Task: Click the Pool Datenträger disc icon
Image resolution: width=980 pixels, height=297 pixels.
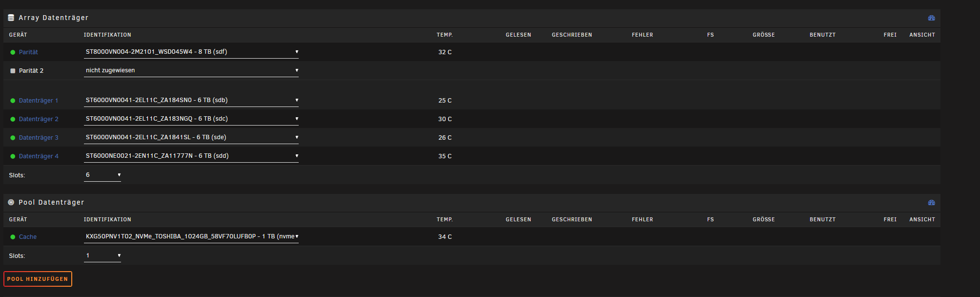Action: (11, 202)
